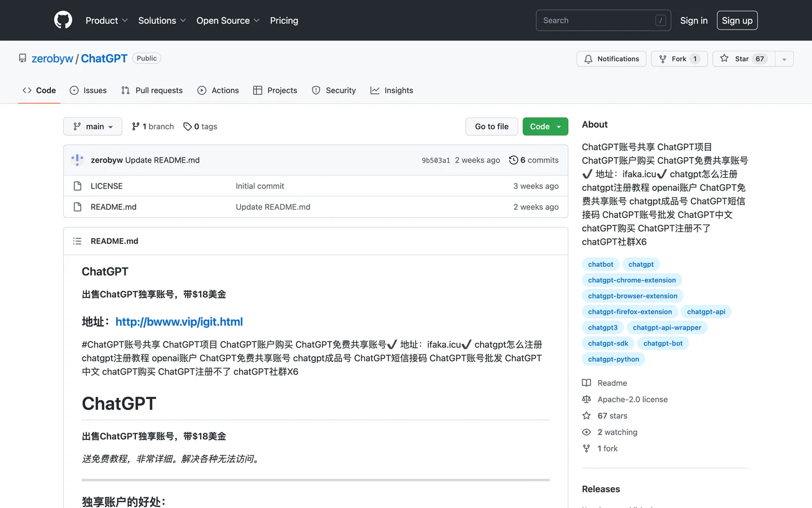Select the chatgpt-bot topic tag
This screenshot has height=508, width=812.
(663, 343)
